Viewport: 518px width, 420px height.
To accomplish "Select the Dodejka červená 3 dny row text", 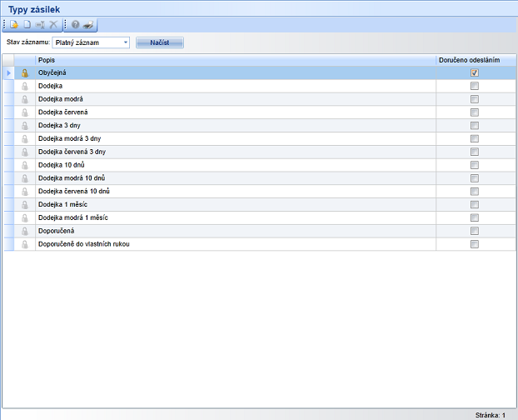I will pos(72,152).
